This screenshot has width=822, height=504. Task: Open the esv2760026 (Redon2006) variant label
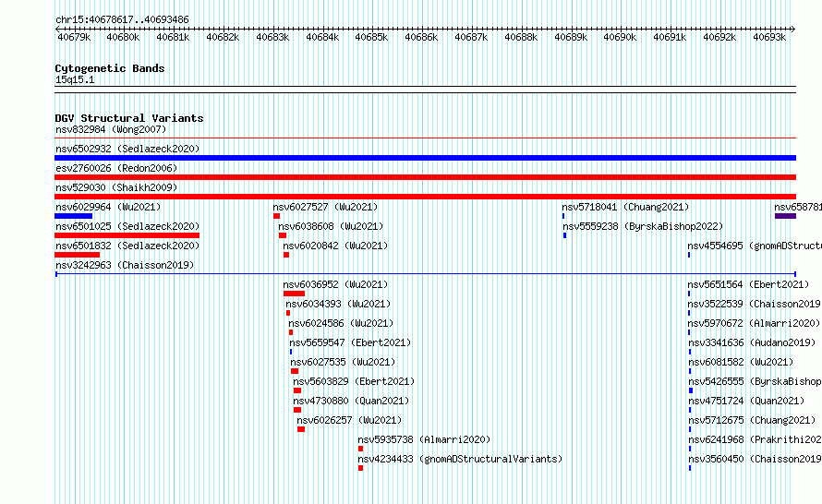point(116,168)
